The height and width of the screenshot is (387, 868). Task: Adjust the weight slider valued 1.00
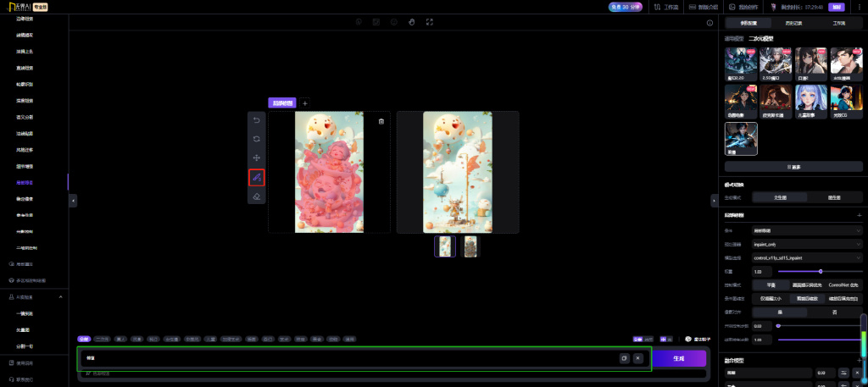(x=821, y=272)
